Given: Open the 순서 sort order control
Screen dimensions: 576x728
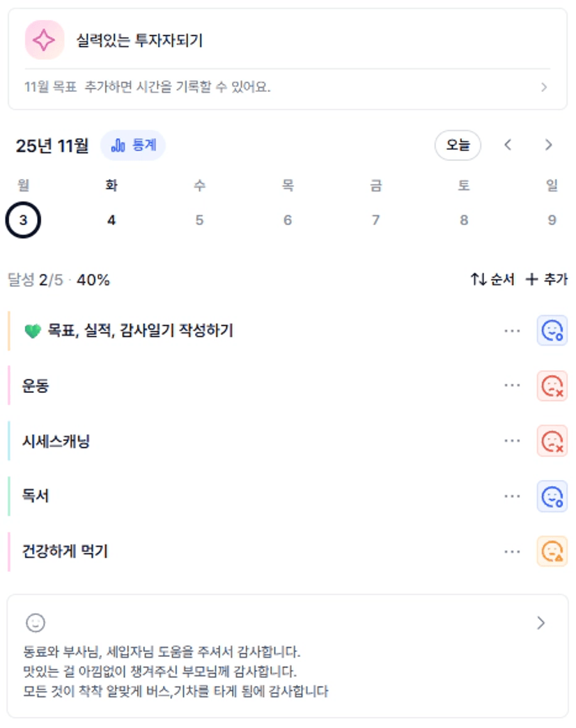Looking at the screenshot, I should point(492,279).
